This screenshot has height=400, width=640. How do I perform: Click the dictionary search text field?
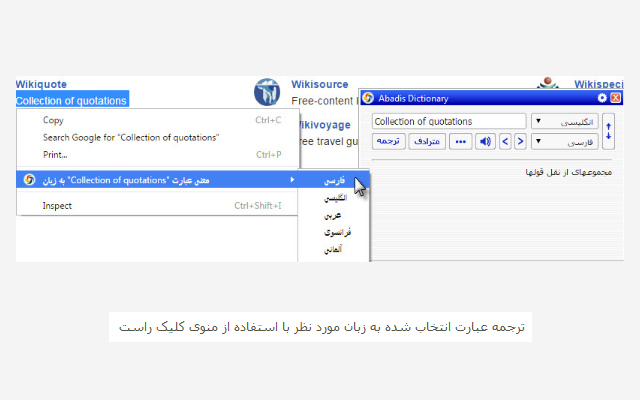coord(449,121)
